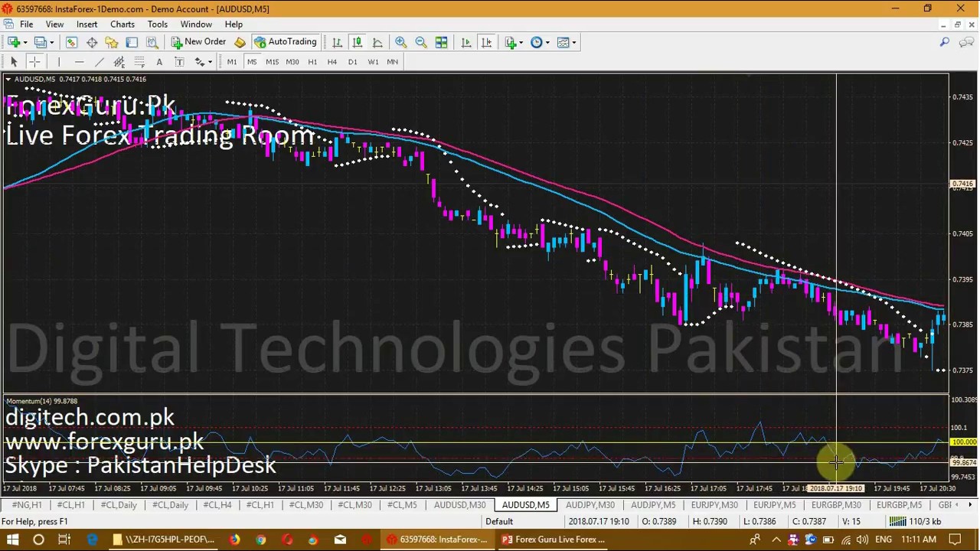Screen dimensions: 980x551
Task: Zoom out the chart
Action: click(420, 42)
